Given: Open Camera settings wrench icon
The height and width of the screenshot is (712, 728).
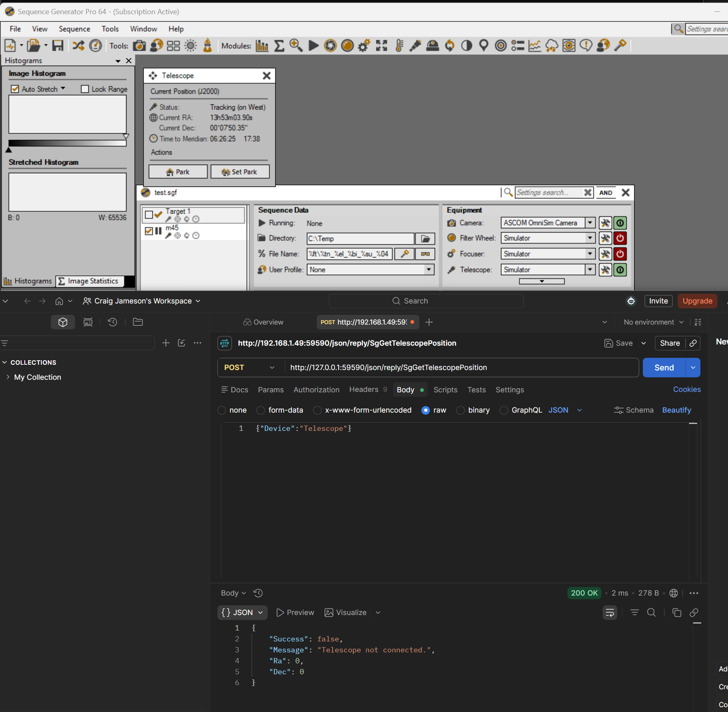Looking at the screenshot, I should (x=605, y=223).
